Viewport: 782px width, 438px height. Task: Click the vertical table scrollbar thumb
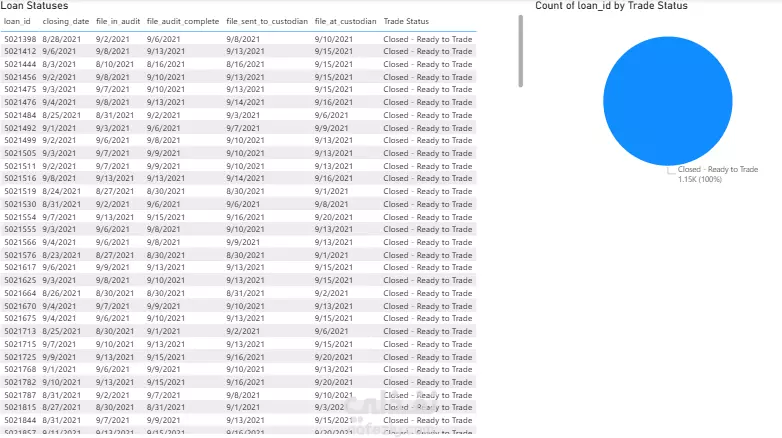pyautogui.click(x=521, y=51)
